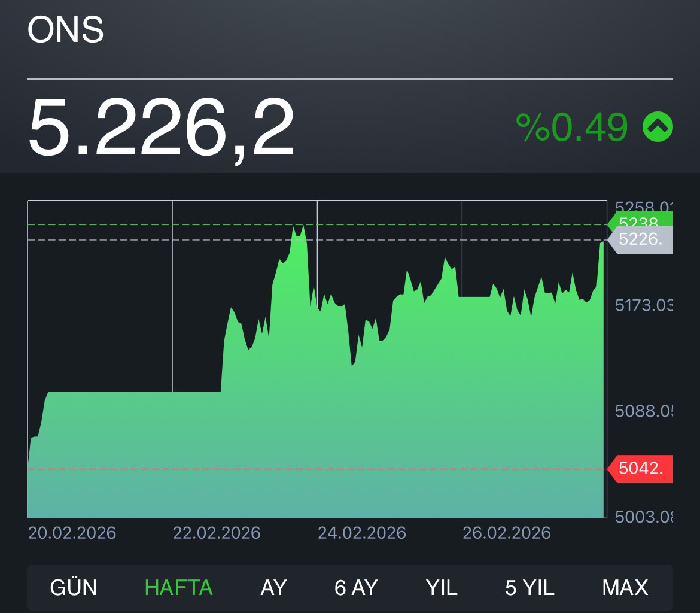Viewport: 700px width, 613px height.
Task: Click the gray 5226 current price marker
Action: [x=640, y=240]
